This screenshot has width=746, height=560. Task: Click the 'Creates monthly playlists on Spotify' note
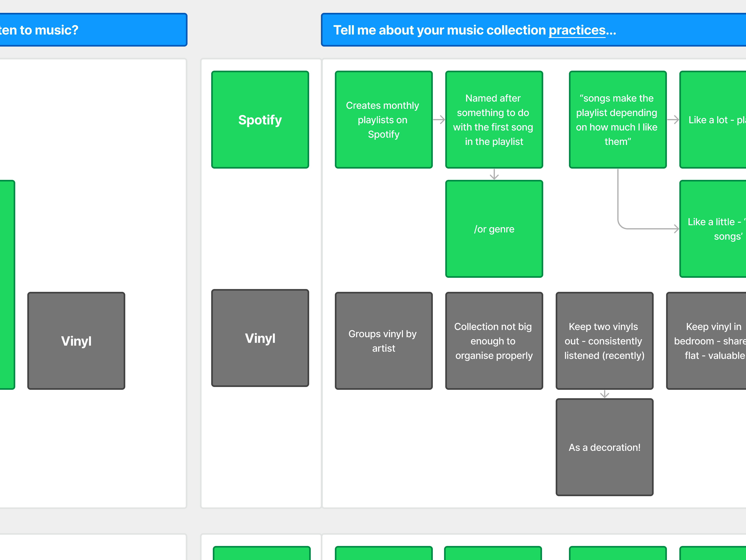[x=383, y=119]
